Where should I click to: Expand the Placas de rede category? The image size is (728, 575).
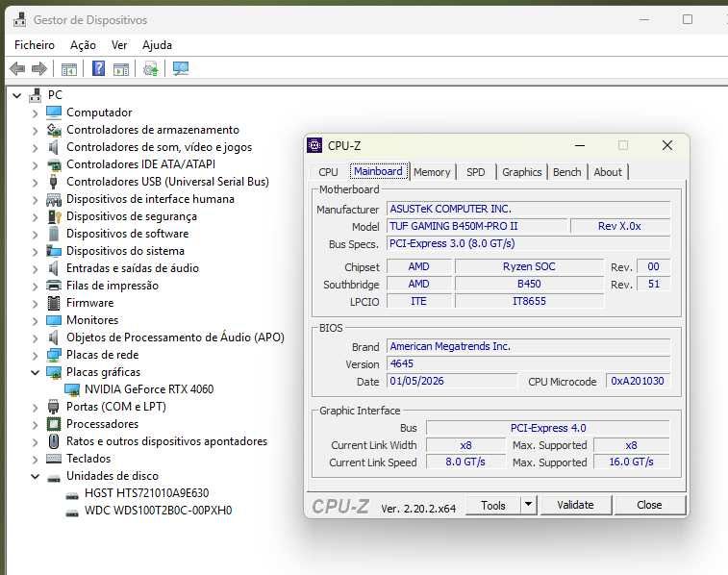pyautogui.click(x=36, y=355)
